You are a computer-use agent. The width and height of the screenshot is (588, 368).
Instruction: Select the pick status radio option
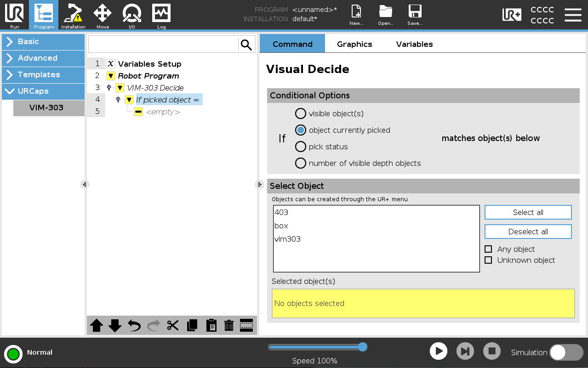tap(300, 147)
